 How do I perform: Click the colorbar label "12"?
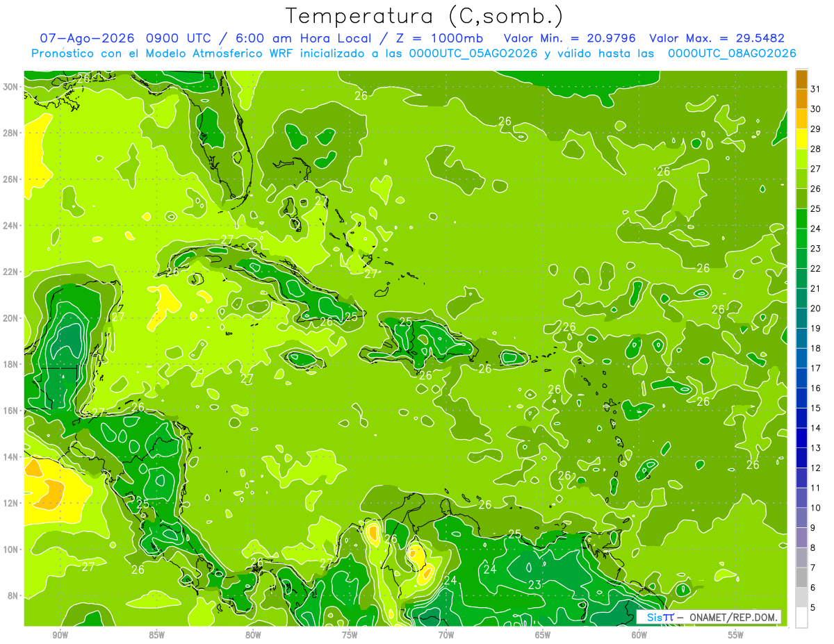(815, 468)
